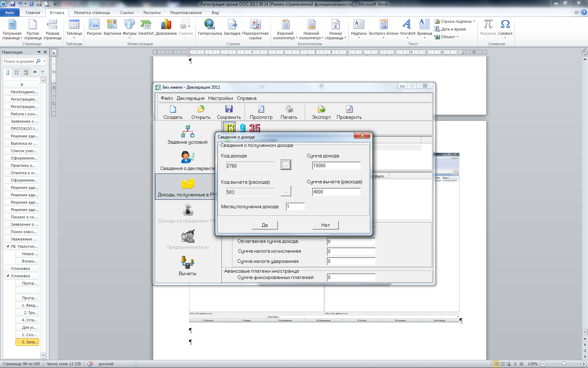Screen dimensions: 588x368
Task: Click the Код дохода browse button
Action: pos(286,165)
